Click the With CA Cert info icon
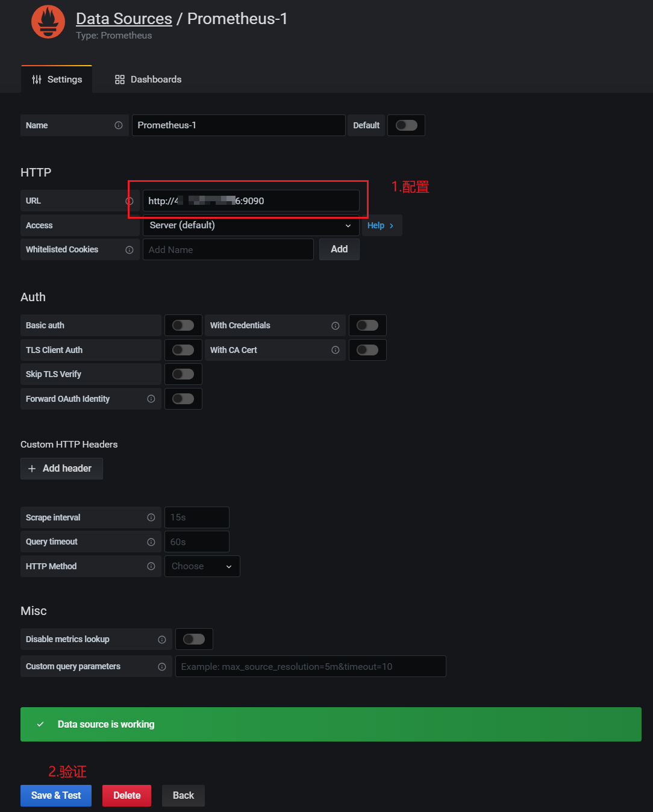Screen dimensions: 653x812 pos(336,350)
